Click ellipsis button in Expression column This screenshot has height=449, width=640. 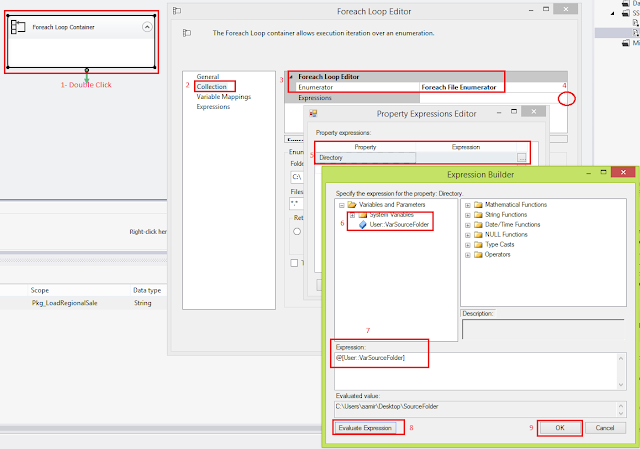coord(522,158)
